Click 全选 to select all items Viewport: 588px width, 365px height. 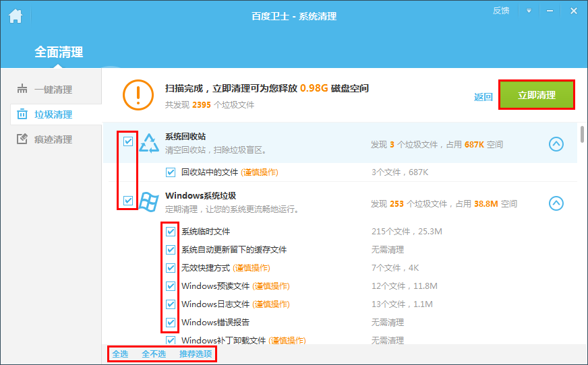pos(121,354)
